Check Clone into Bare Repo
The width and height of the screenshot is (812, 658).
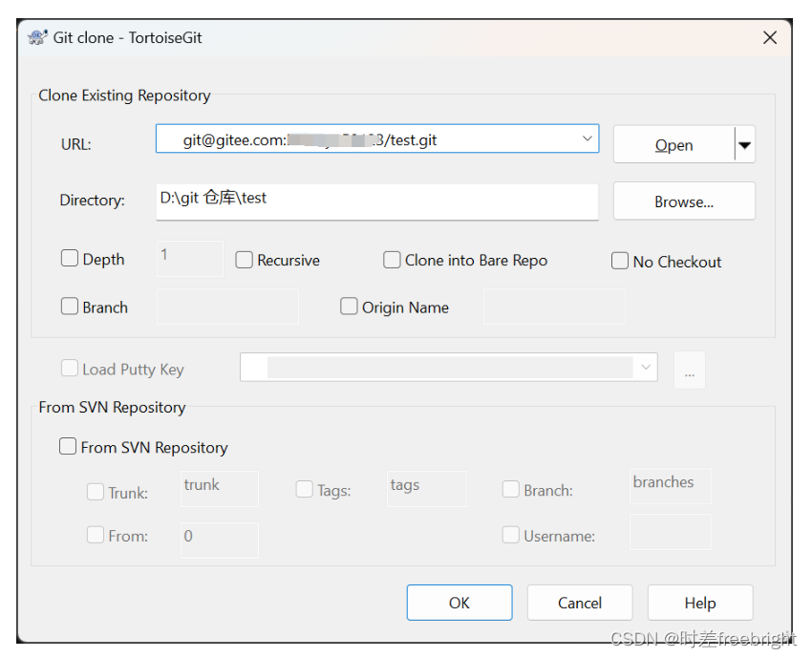pos(392,260)
